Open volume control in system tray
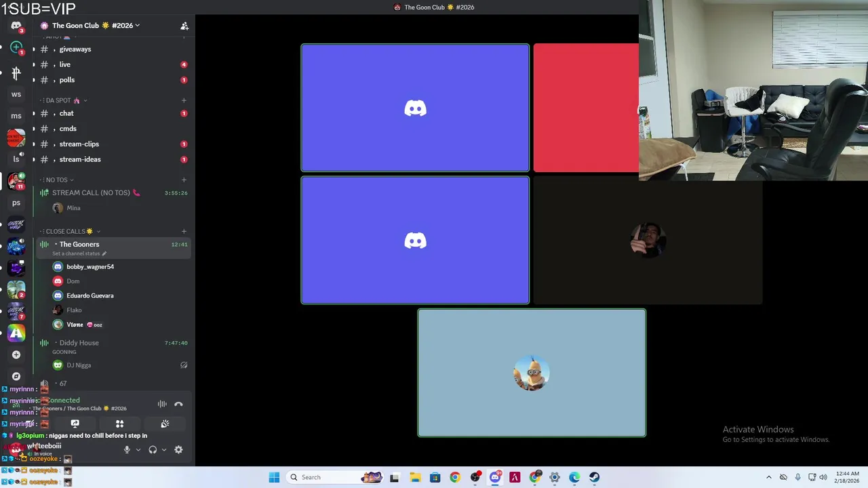Image resolution: width=868 pixels, height=488 pixels. tap(823, 477)
